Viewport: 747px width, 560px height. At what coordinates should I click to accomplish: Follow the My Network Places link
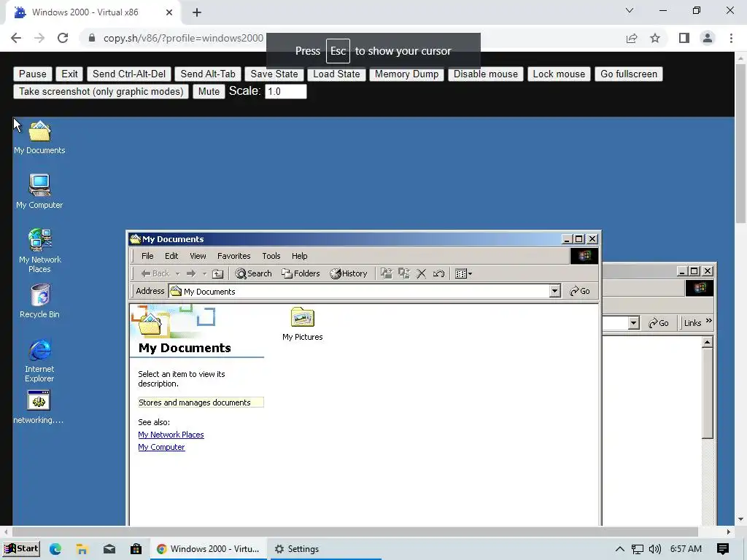click(171, 435)
